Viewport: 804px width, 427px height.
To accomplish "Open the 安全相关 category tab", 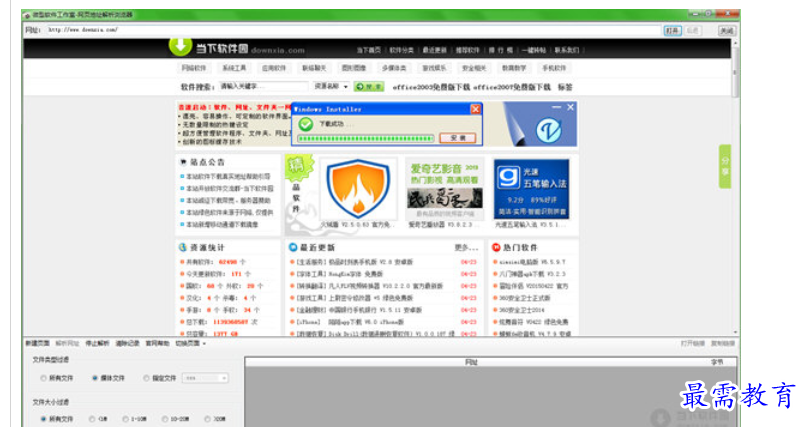I will [x=474, y=68].
